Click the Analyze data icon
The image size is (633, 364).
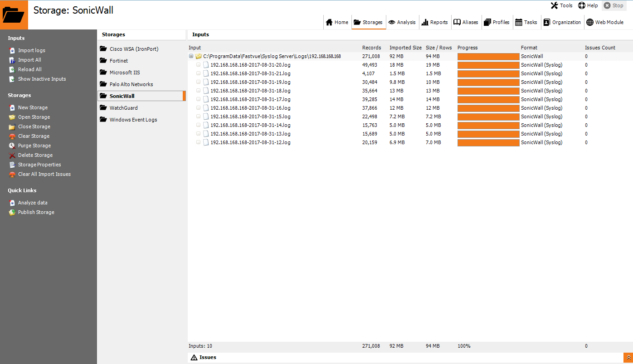pos(12,203)
